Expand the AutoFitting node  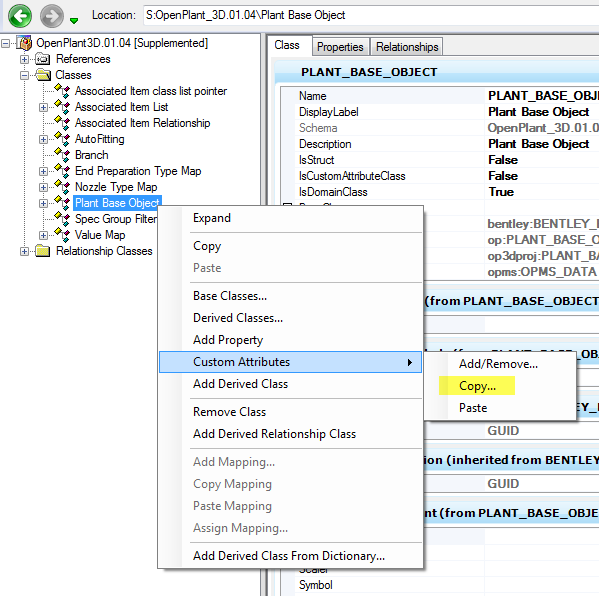(43, 139)
